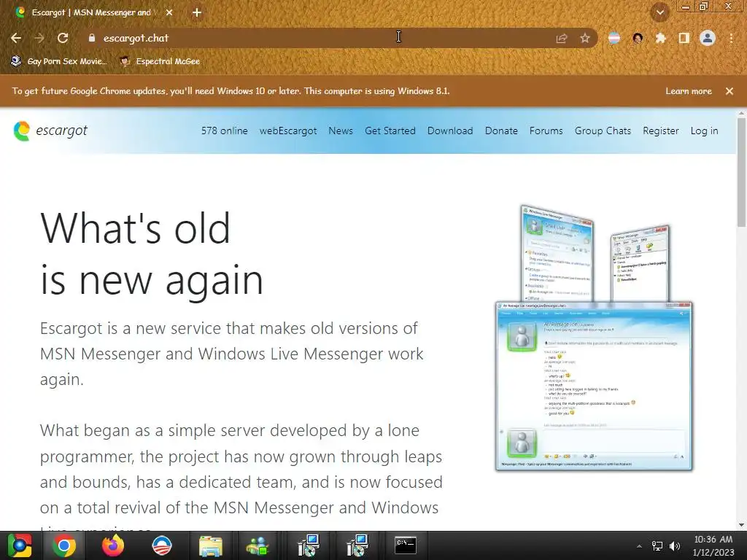Screen dimensions: 747x560
Task: Go back using the browser back arrow
Action: point(16,38)
